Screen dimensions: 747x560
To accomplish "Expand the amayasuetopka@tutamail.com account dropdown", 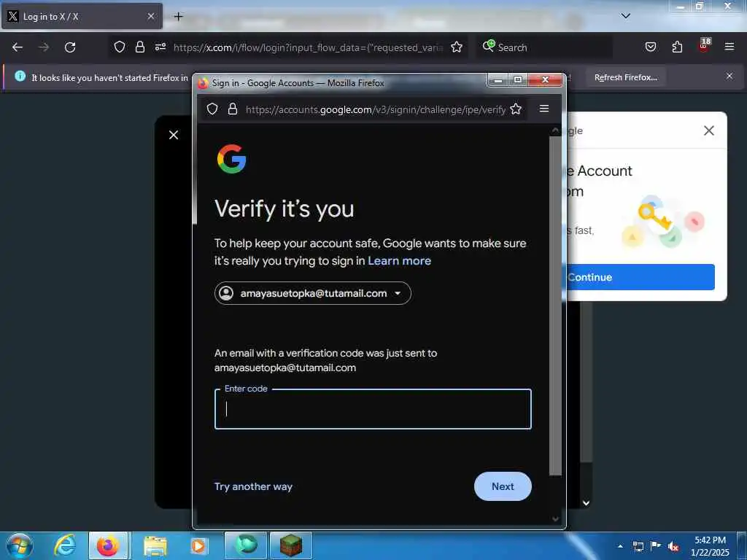I will (312, 293).
